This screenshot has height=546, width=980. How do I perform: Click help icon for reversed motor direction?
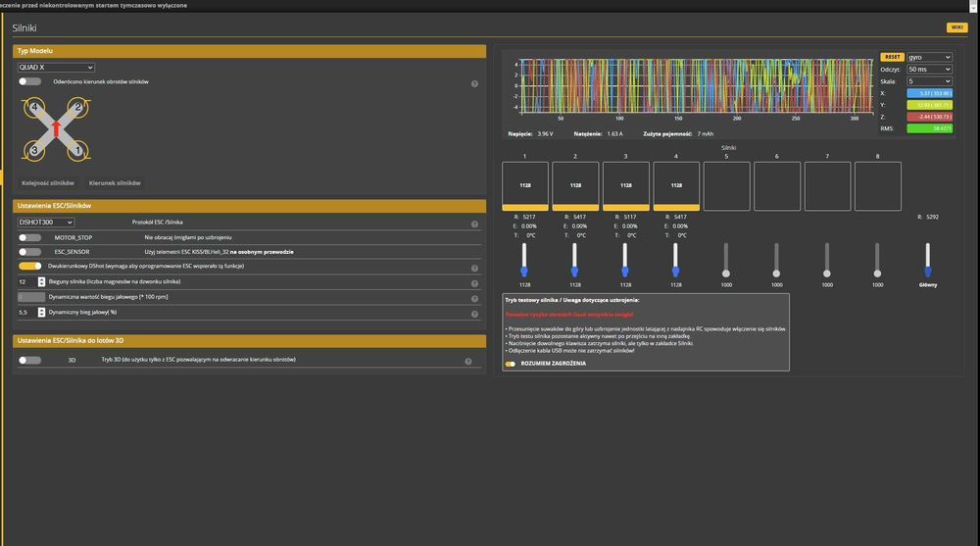point(474,83)
